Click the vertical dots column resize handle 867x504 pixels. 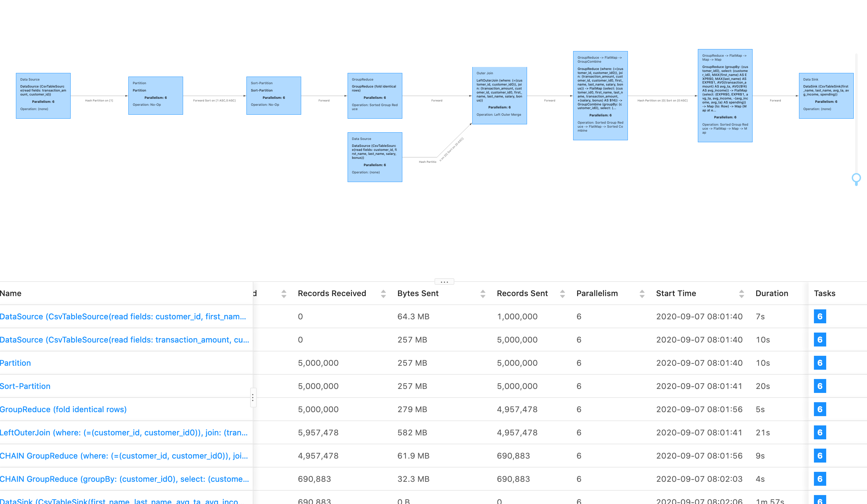click(253, 398)
